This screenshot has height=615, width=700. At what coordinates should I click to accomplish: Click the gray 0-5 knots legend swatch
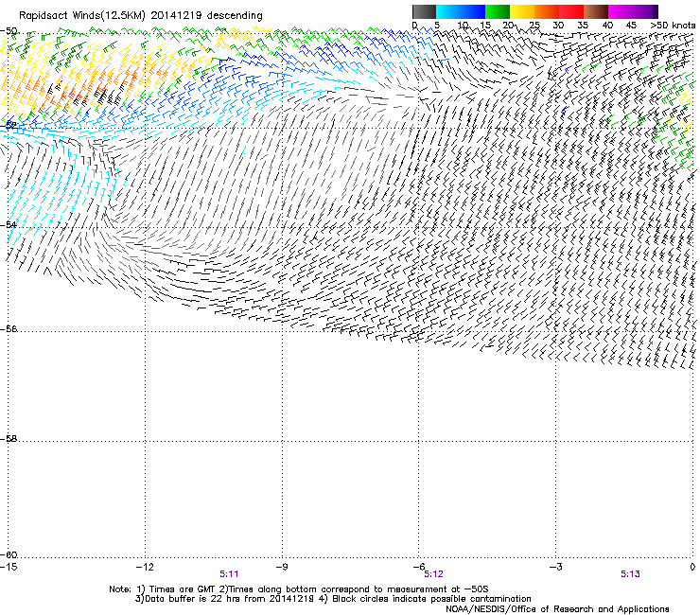point(424,11)
